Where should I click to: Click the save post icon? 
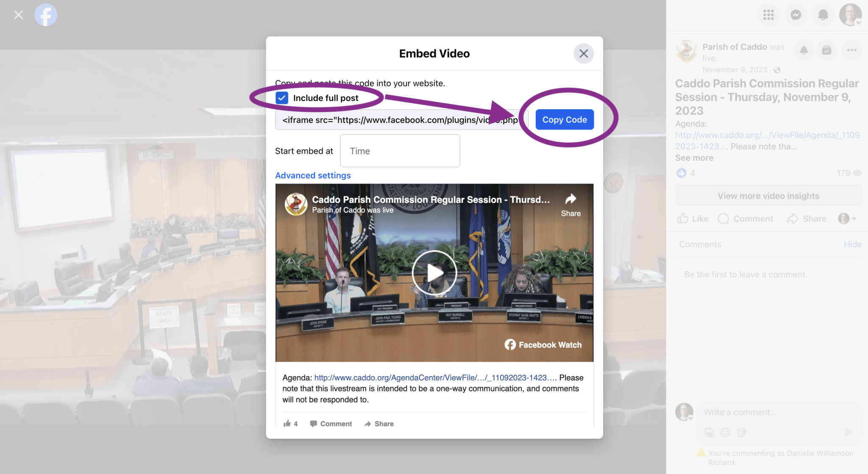826,50
